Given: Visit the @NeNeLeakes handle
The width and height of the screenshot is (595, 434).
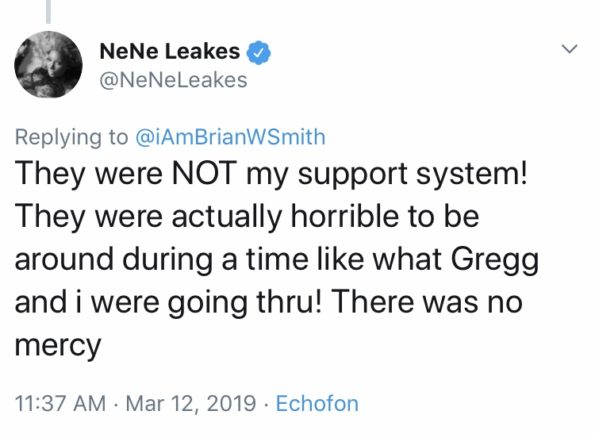Looking at the screenshot, I should (x=173, y=80).
